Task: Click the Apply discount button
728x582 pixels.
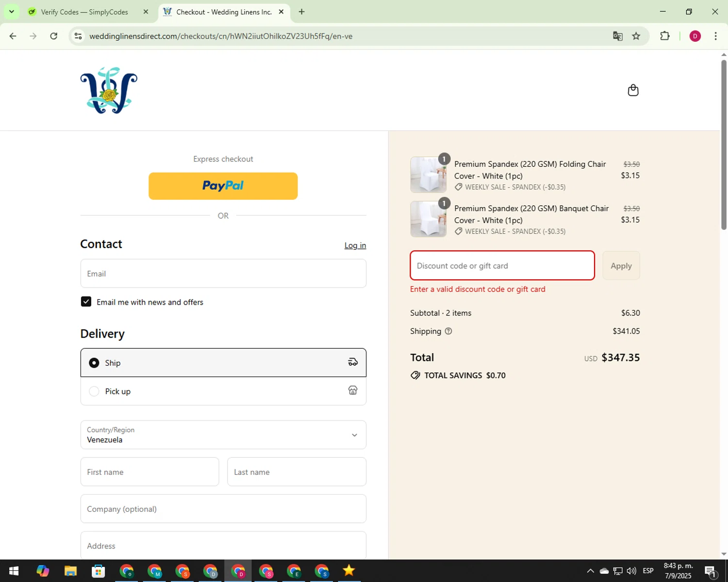Action: click(x=621, y=265)
